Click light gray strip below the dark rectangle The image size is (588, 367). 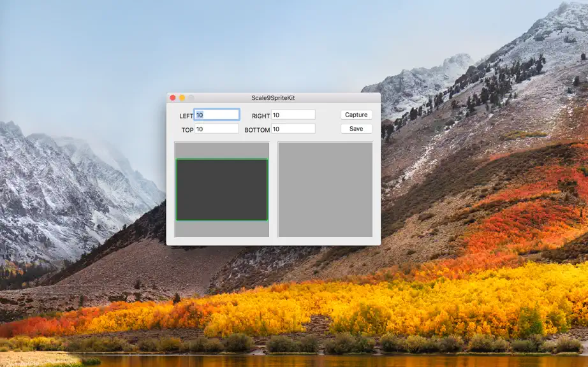click(222, 229)
